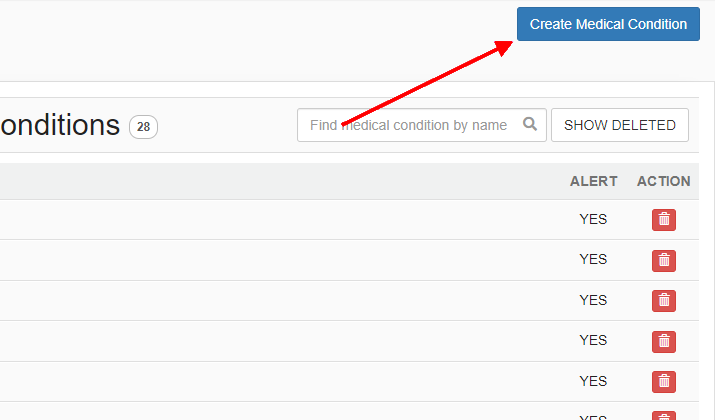Delete the fifth row's condition with trash icon
The width and height of the screenshot is (715, 420).
[x=663, y=382]
